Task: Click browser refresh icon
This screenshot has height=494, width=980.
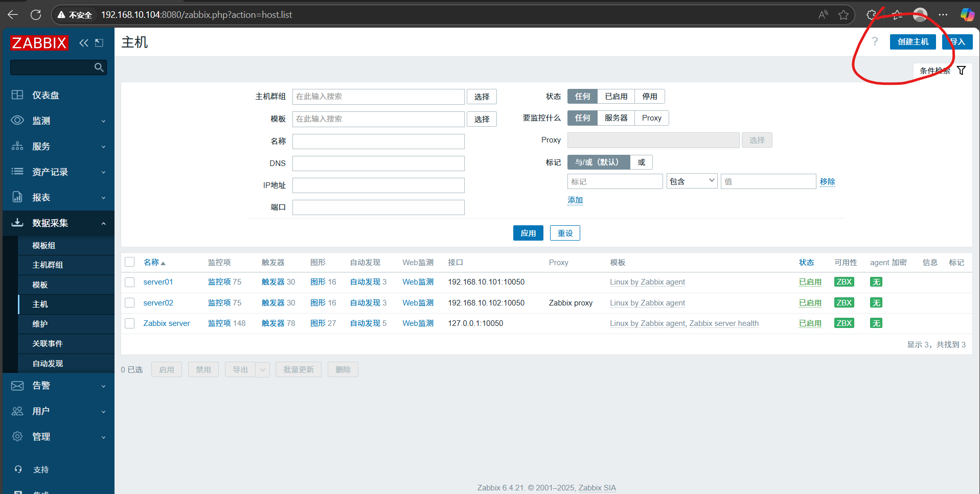Action: 36,15
